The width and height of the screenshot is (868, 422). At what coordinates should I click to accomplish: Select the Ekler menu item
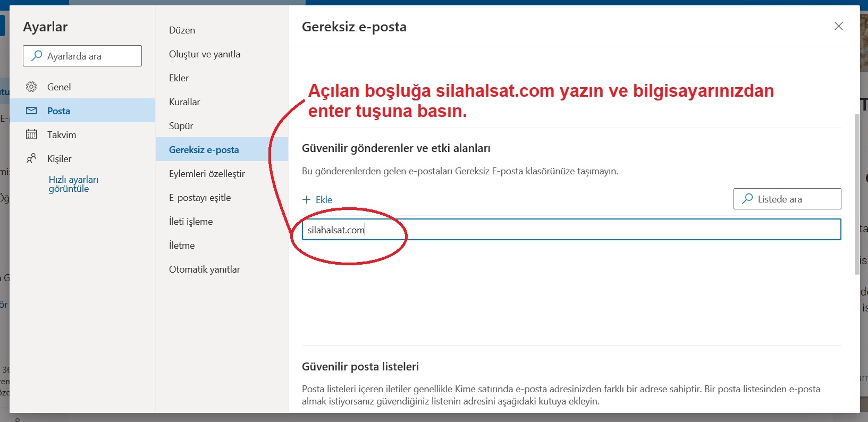[x=179, y=78]
